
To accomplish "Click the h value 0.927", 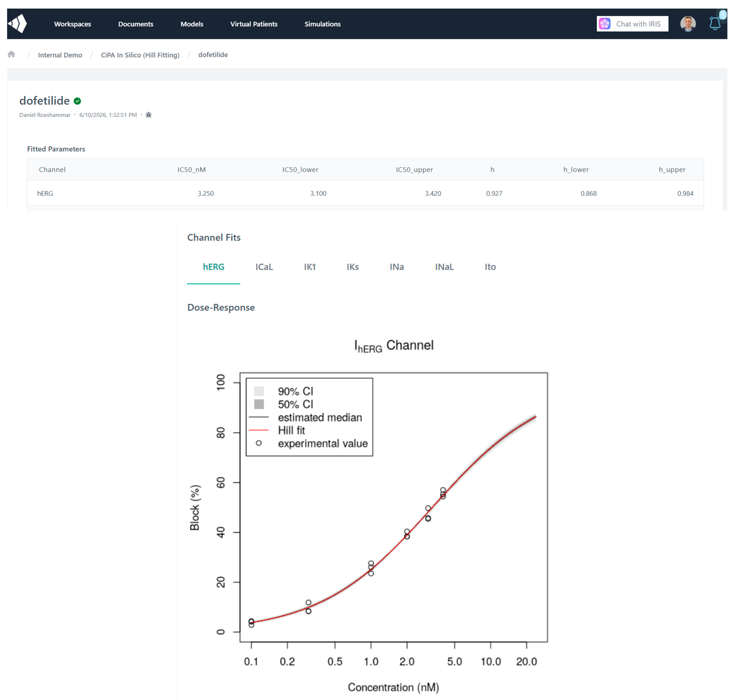I will click(x=494, y=193).
